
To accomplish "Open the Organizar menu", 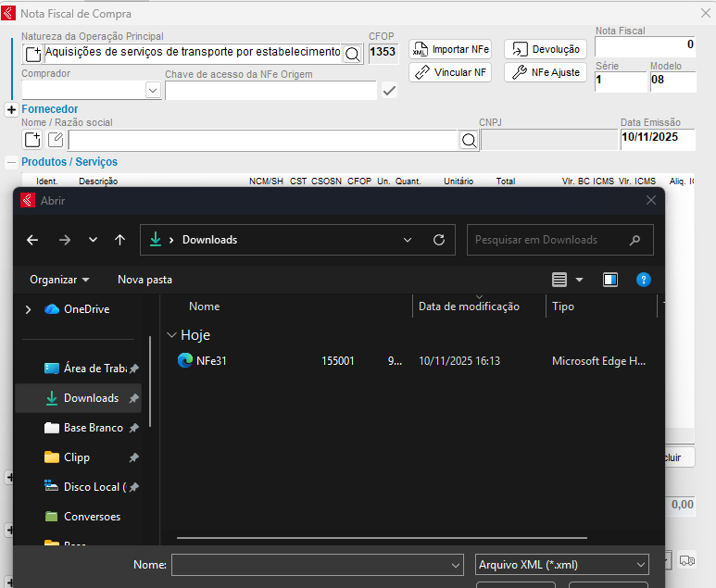I will click(x=59, y=280).
